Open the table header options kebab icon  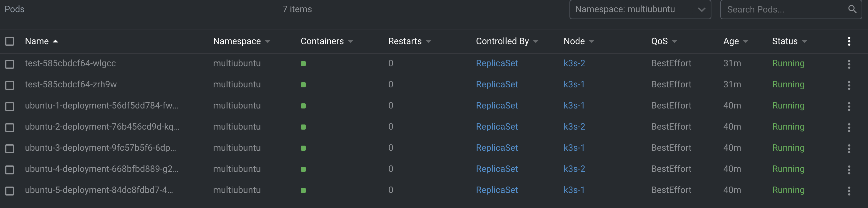coord(849,41)
